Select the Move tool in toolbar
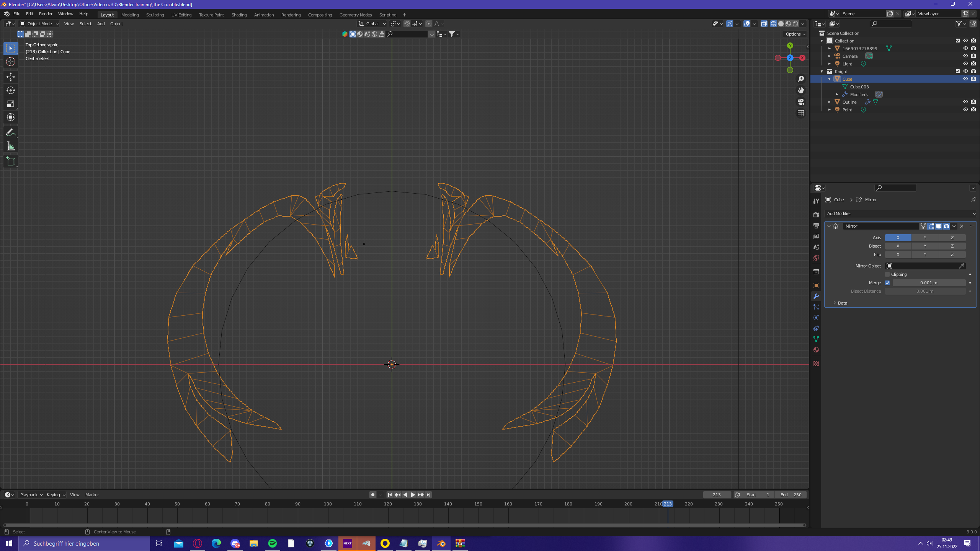 coord(11,77)
